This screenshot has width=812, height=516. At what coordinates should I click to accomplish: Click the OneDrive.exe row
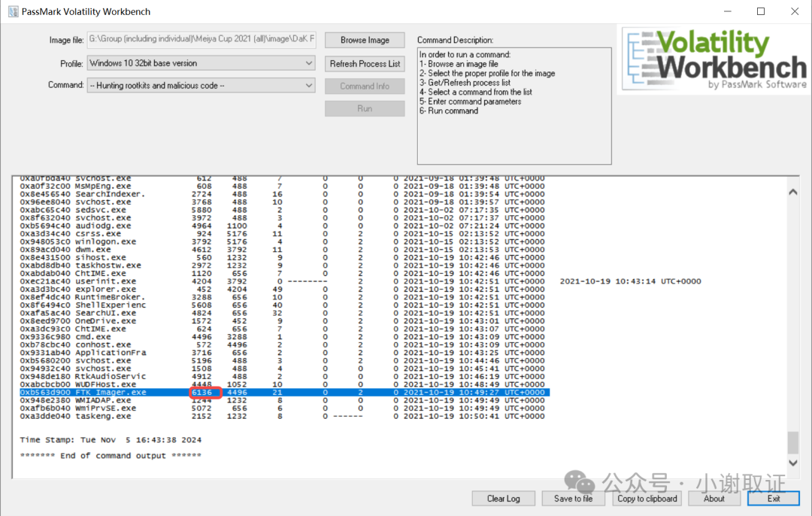[x=282, y=320]
